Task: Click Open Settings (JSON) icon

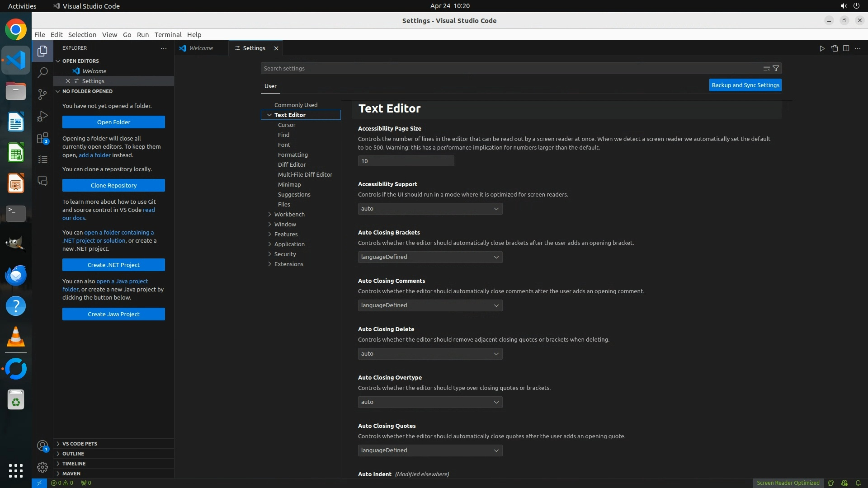Action: point(834,48)
